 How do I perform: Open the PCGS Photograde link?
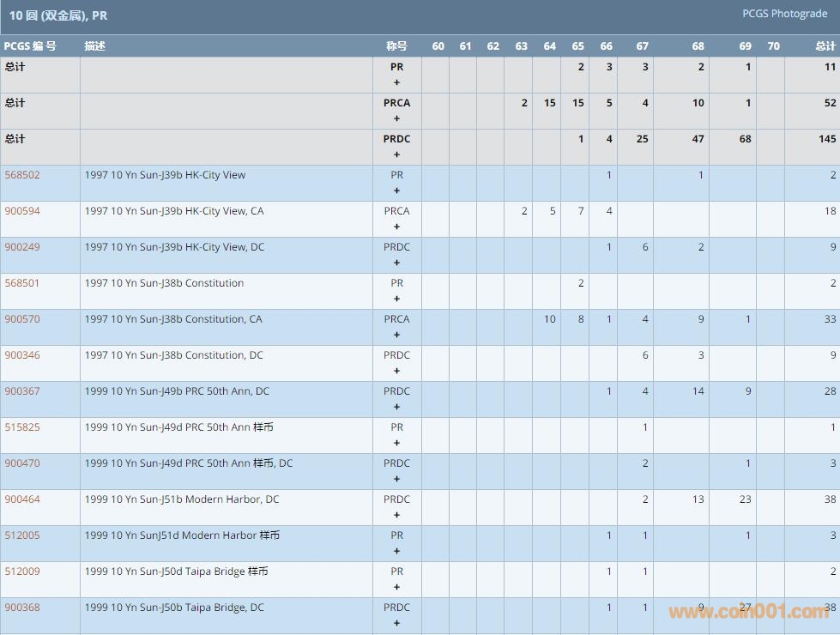pos(784,14)
